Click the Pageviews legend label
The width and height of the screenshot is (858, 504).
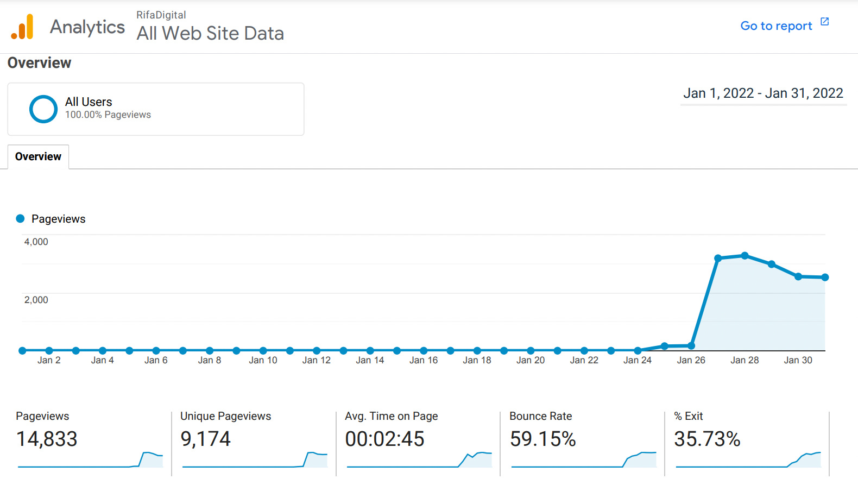59,219
